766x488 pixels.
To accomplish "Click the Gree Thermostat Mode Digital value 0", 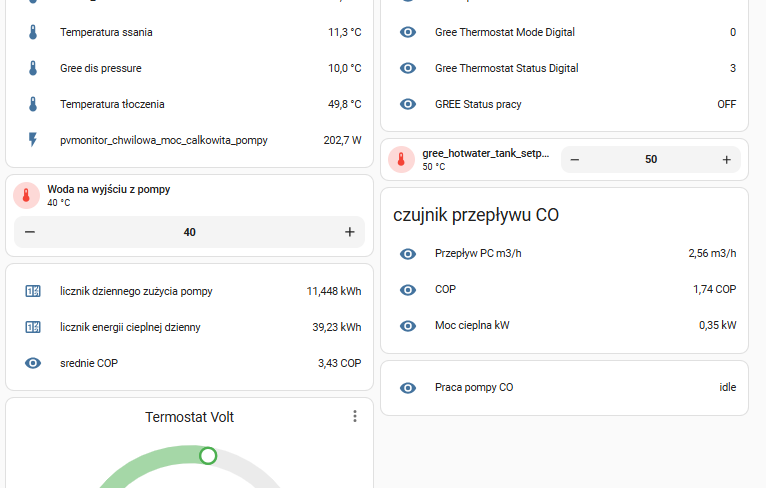I will click(x=733, y=32).
